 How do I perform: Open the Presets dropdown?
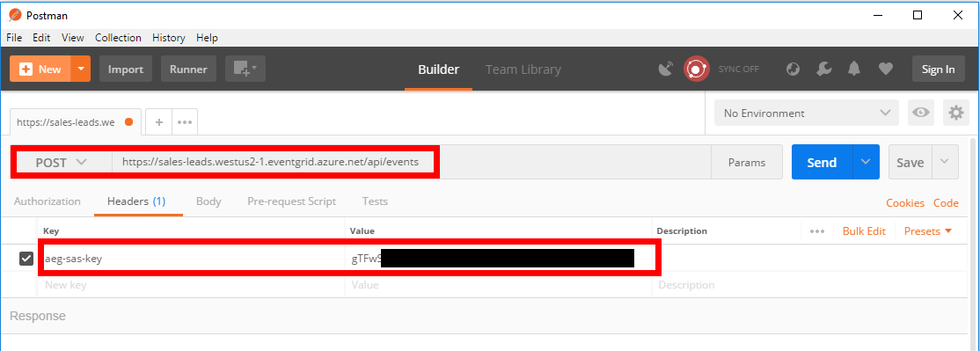(928, 231)
